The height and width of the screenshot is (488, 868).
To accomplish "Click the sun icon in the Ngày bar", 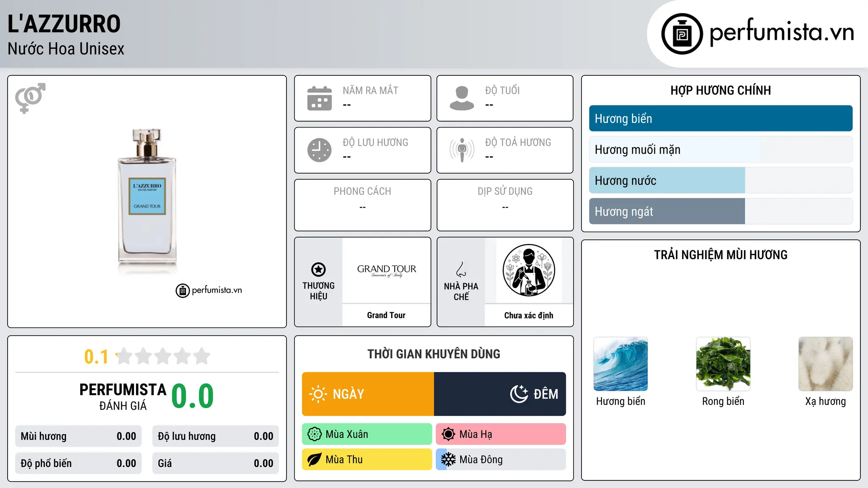I will [x=318, y=394].
